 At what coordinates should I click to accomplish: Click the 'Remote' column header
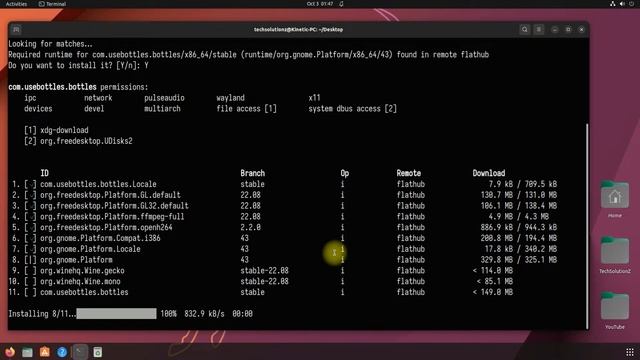409,173
